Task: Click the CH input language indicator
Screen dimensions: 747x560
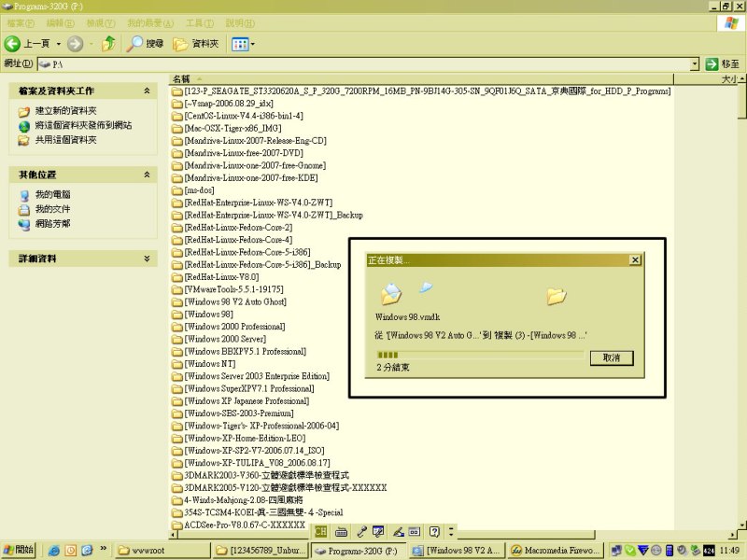Action: coord(320,531)
